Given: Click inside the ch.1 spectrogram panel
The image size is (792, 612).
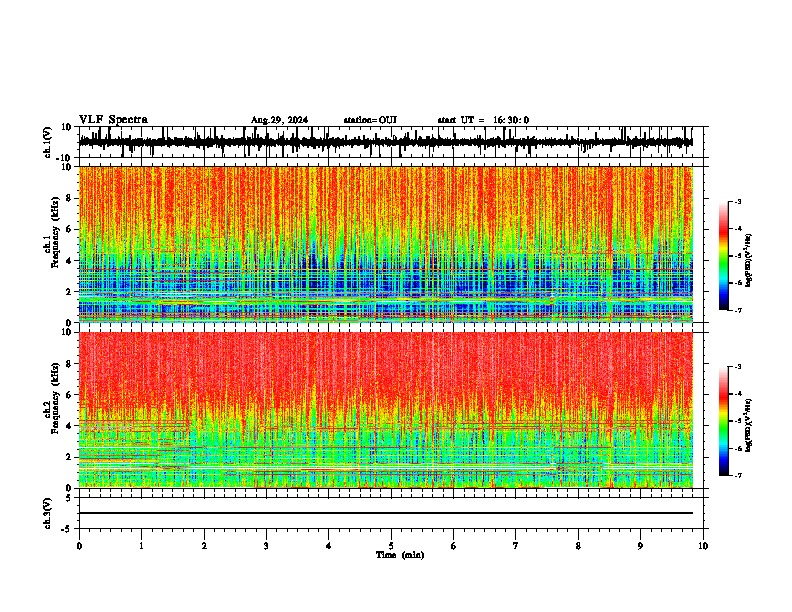Looking at the screenshot, I should pos(386,244).
